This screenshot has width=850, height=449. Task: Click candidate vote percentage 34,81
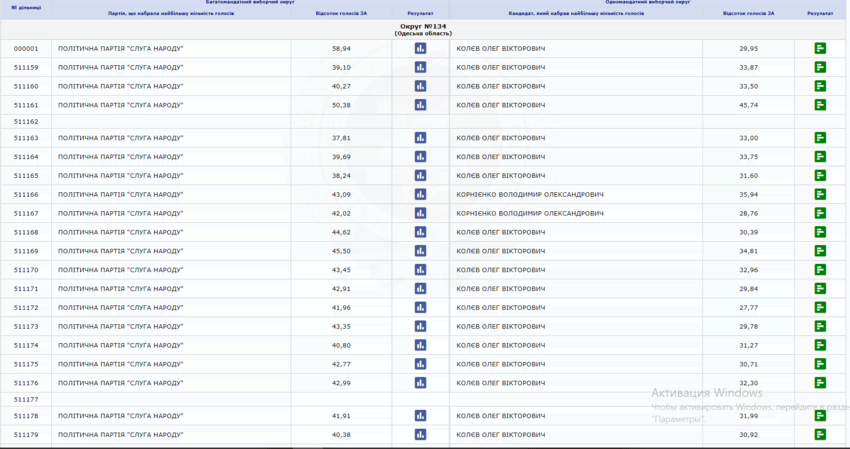coord(749,251)
